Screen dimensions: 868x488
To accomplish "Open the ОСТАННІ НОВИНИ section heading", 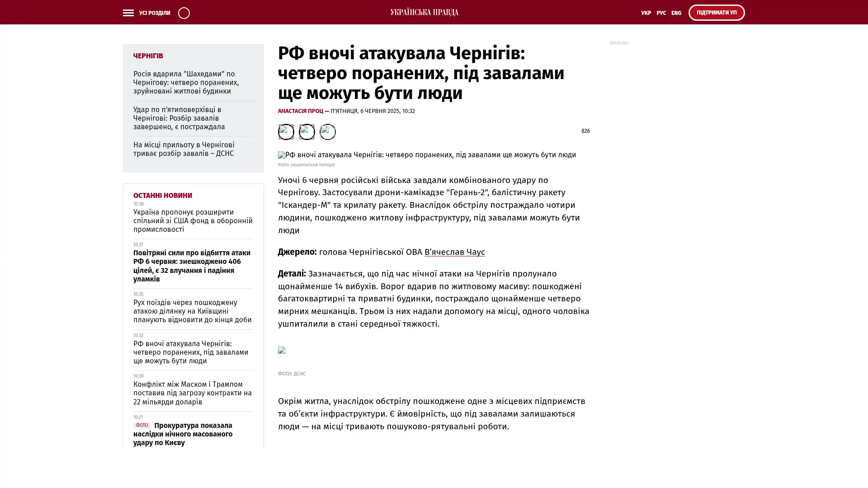I will coord(162,195).
